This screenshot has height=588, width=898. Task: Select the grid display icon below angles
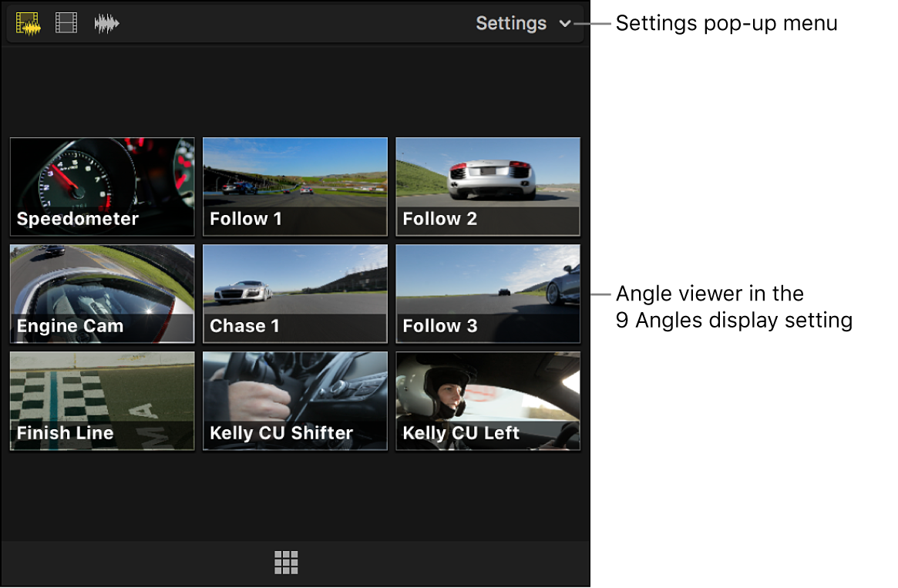coord(286,563)
